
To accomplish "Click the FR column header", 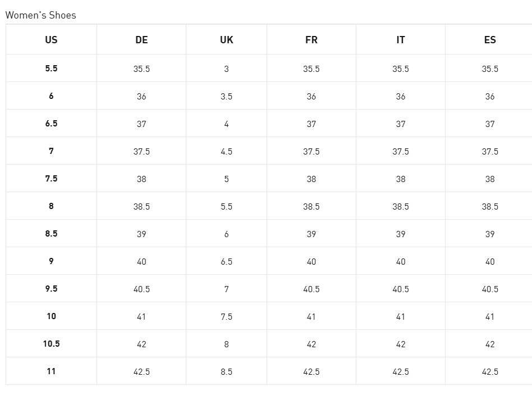I will tap(311, 40).
